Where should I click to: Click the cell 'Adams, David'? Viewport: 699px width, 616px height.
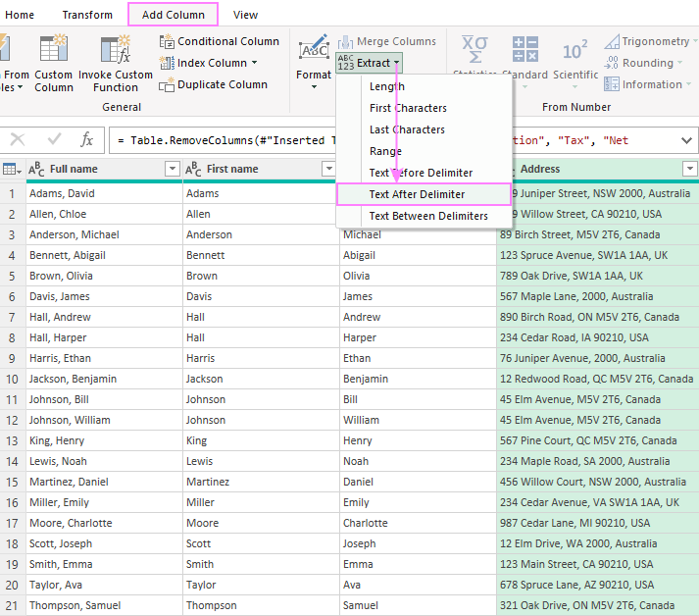point(104,193)
